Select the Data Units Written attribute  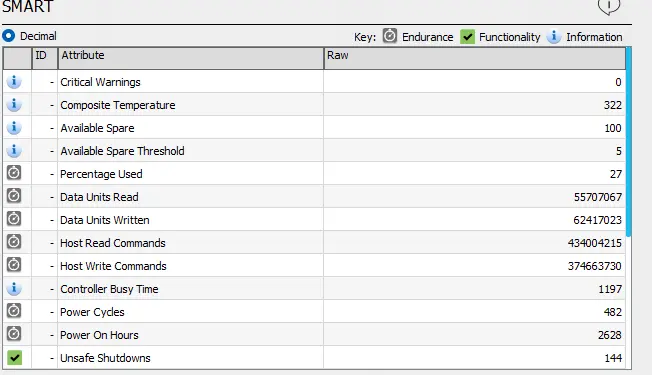pos(105,220)
